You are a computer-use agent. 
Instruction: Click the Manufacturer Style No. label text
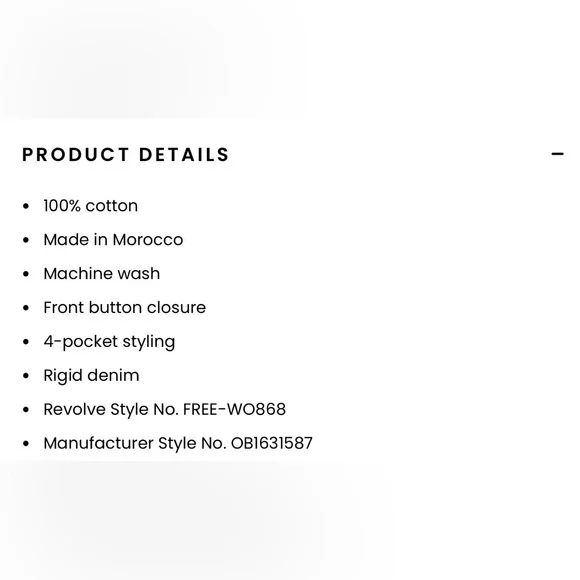click(135, 443)
